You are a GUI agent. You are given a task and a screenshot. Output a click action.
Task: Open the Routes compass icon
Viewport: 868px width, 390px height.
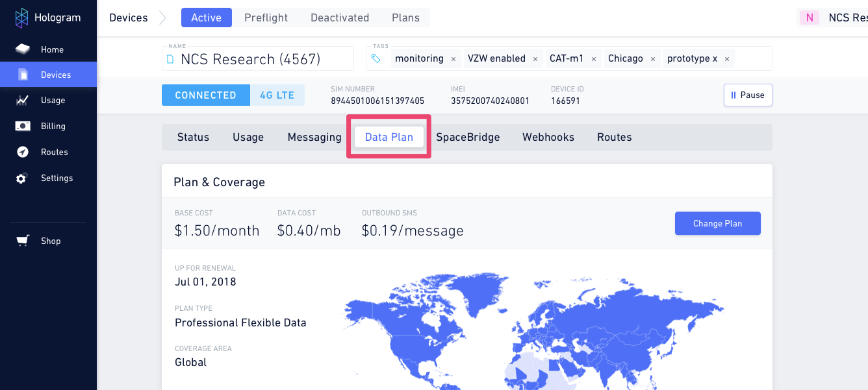[23, 152]
